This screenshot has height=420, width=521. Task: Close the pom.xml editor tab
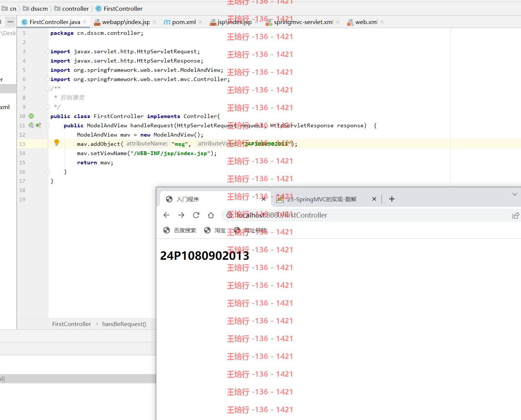coord(200,22)
